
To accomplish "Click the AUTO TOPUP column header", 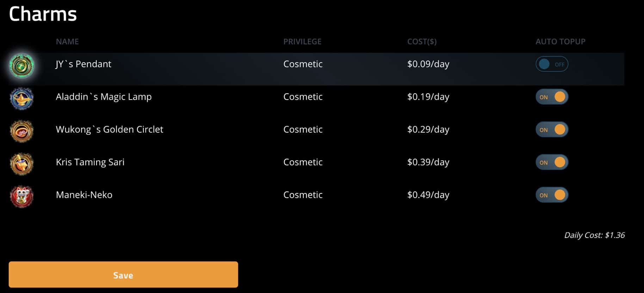I will point(560,42).
